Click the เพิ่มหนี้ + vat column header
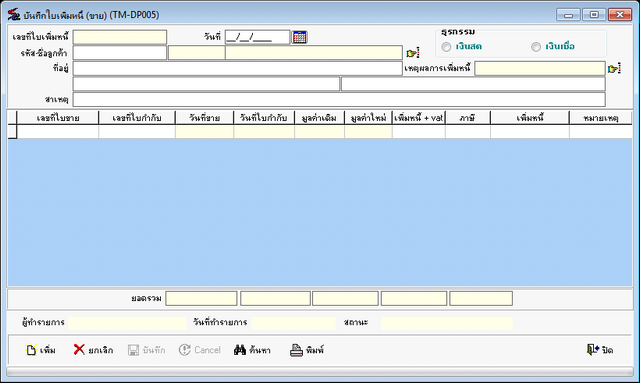Image resolution: width=640 pixels, height=383 pixels. coord(419,118)
